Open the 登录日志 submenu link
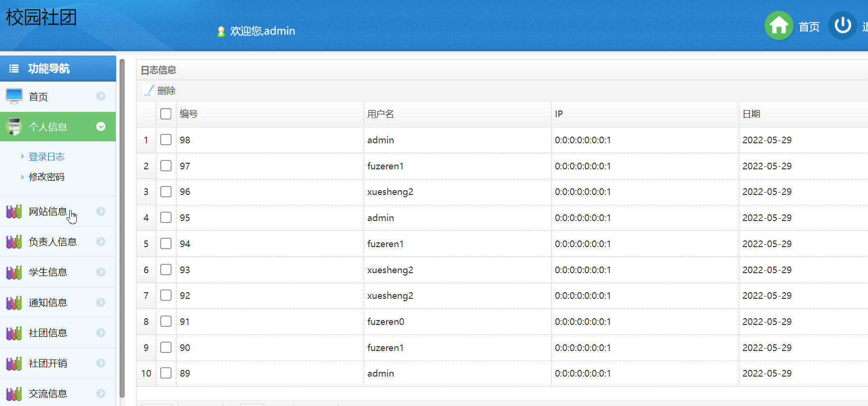Viewport: 868px width, 406px height. (46, 157)
